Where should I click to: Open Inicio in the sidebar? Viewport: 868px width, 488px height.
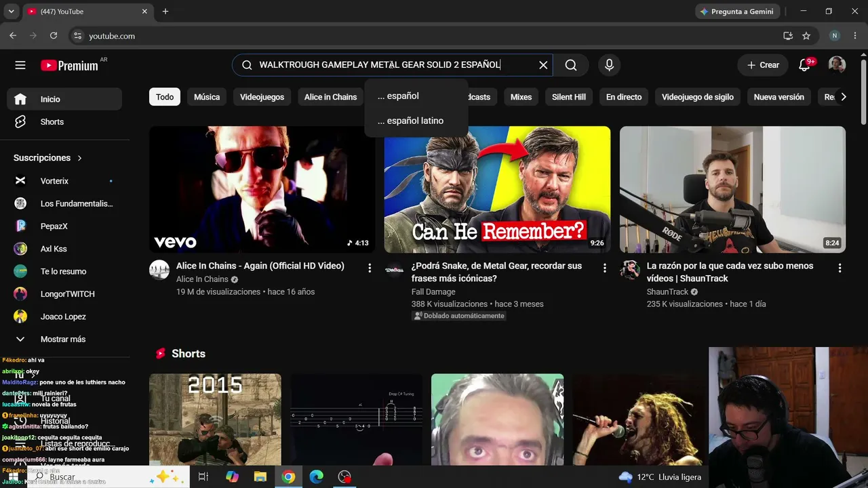[64, 99]
